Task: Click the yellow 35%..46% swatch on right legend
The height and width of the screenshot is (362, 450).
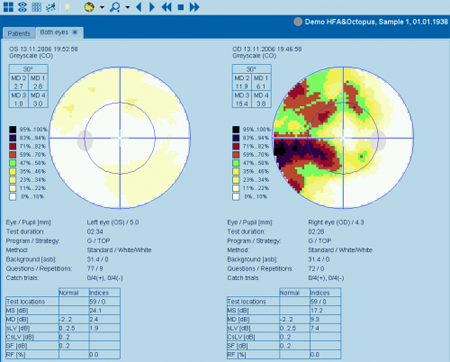Action: (236, 171)
